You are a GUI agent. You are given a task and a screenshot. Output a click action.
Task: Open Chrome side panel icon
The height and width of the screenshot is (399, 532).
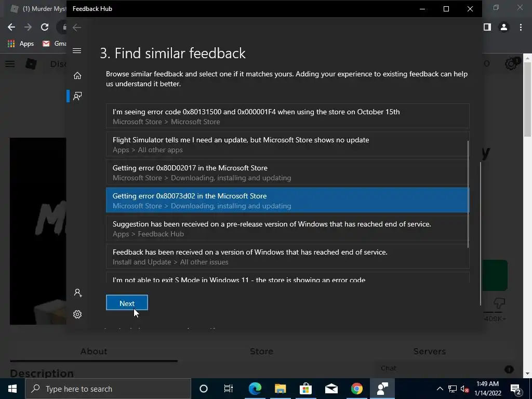click(487, 27)
